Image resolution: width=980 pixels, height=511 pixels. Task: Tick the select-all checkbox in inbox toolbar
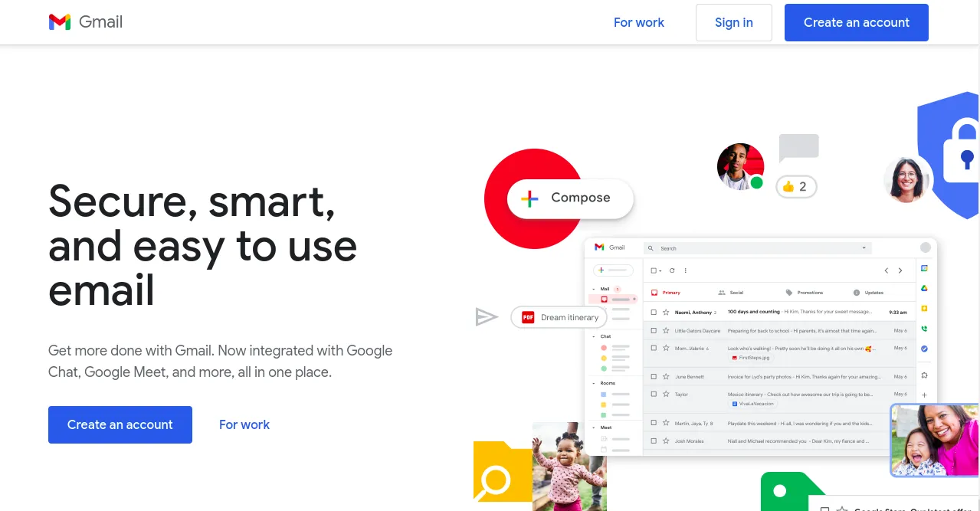point(654,270)
